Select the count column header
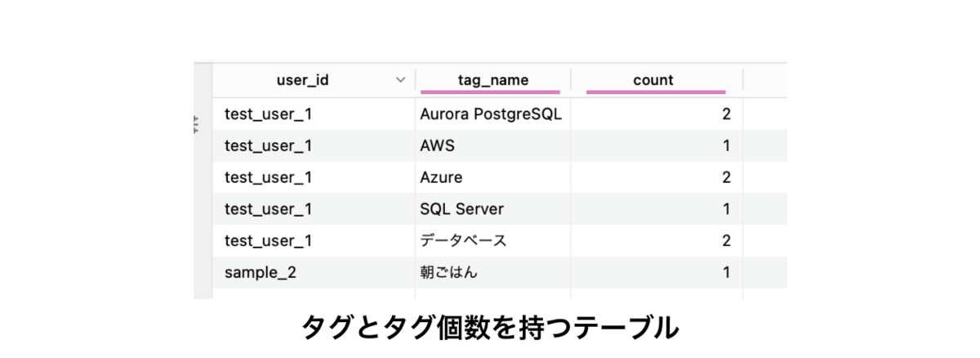The height and width of the screenshot is (358, 980). pyautogui.click(x=656, y=80)
